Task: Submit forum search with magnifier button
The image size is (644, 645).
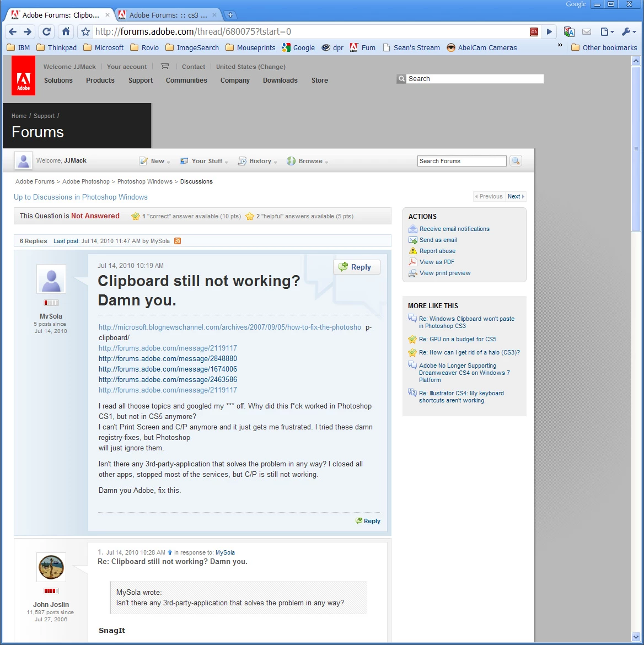Action: 516,161
